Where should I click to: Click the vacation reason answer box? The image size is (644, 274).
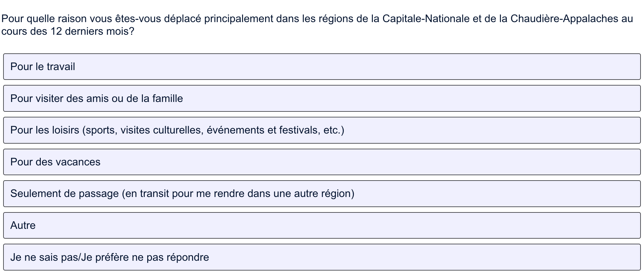click(x=322, y=162)
